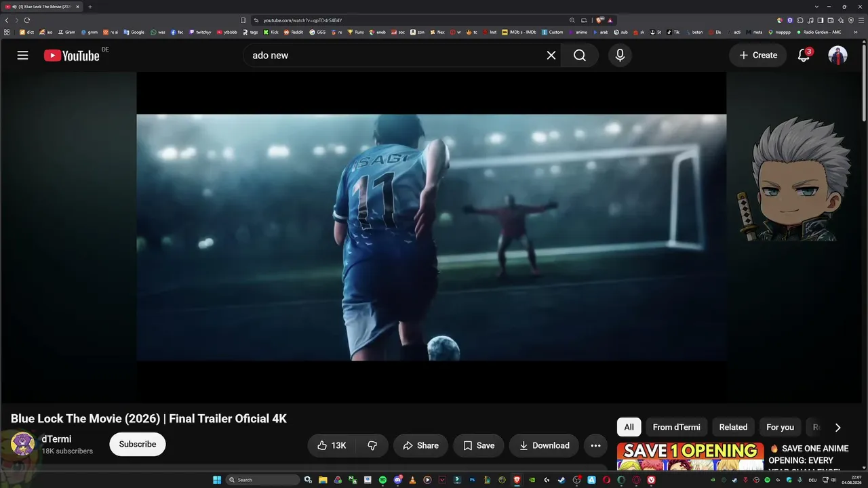Open the Windows Start menu
Viewport: 868px width, 488px height.
(x=217, y=480)
